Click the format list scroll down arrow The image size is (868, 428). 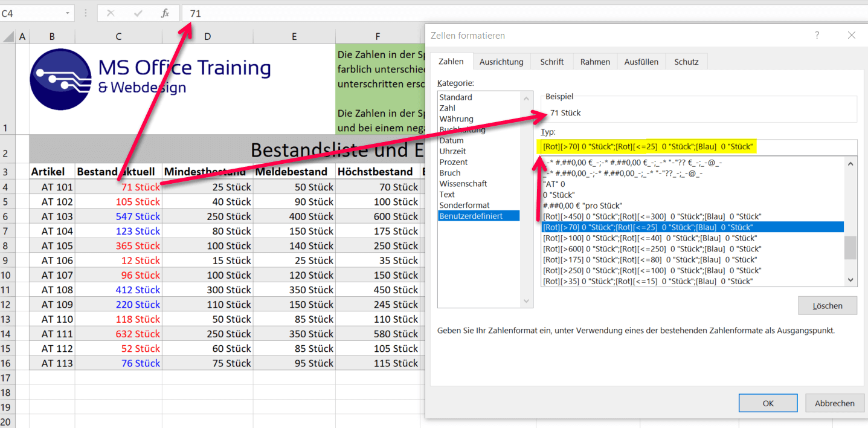click(850, 280)
